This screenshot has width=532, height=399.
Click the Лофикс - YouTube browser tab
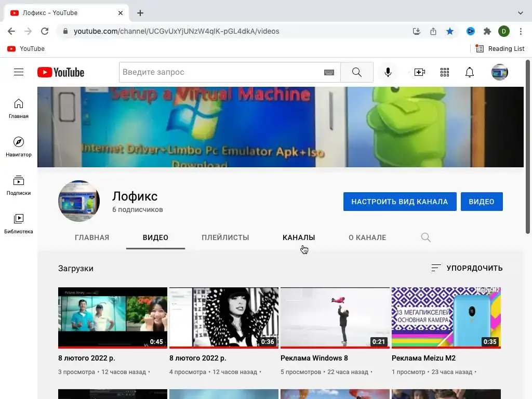tap(66, 13)
